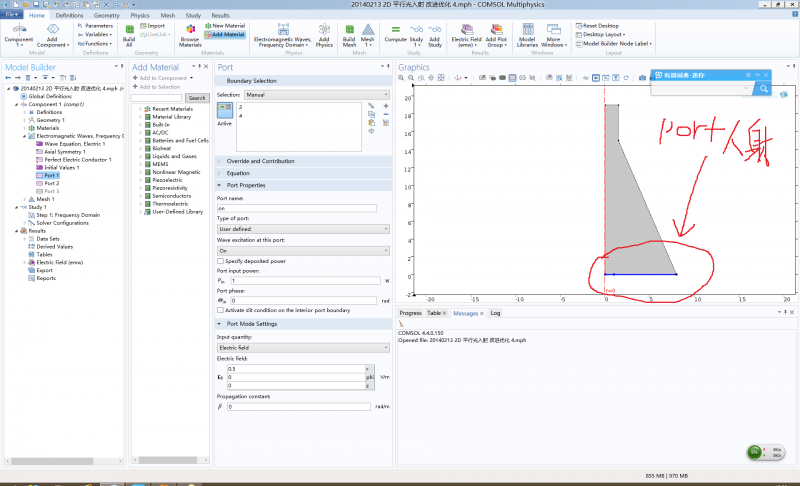Open the Input quantity dropdown
Image resolution: width=800 pixels, height=486 pixels.
303,347
